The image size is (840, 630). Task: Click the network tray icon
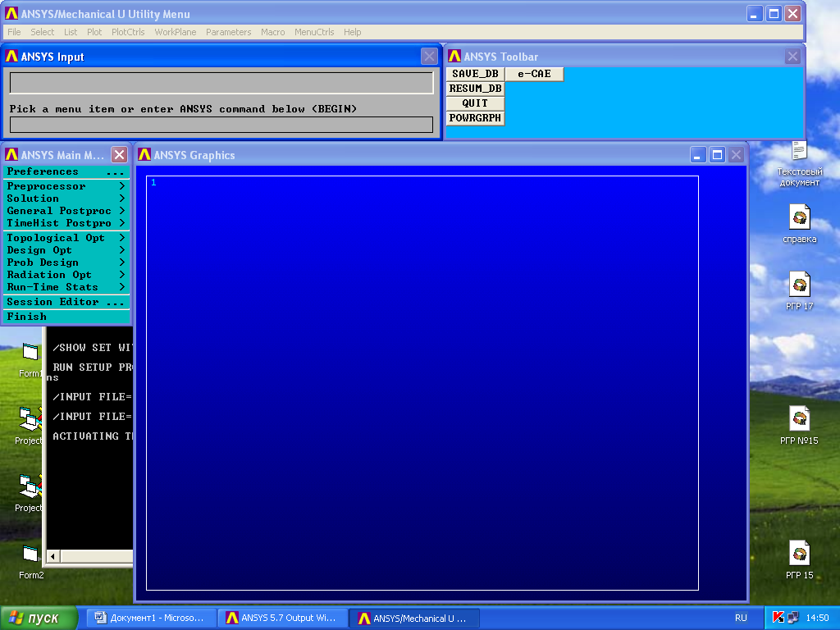tap(793, 618)
